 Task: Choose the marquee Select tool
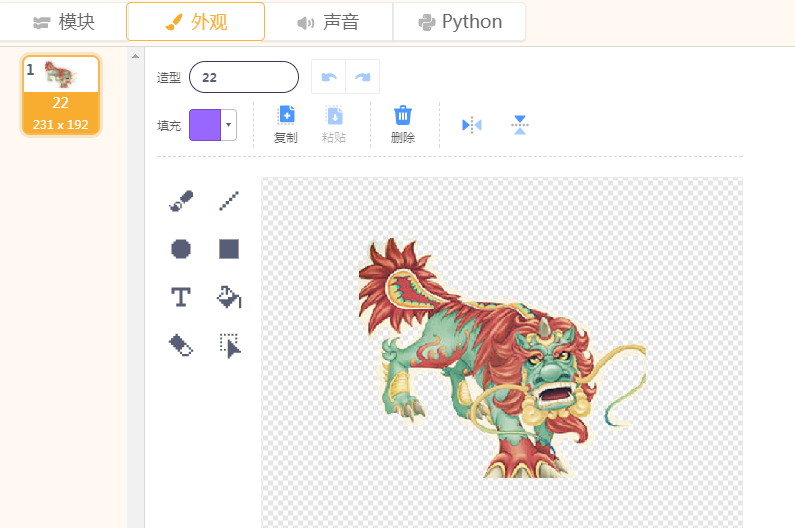point(230,345)
